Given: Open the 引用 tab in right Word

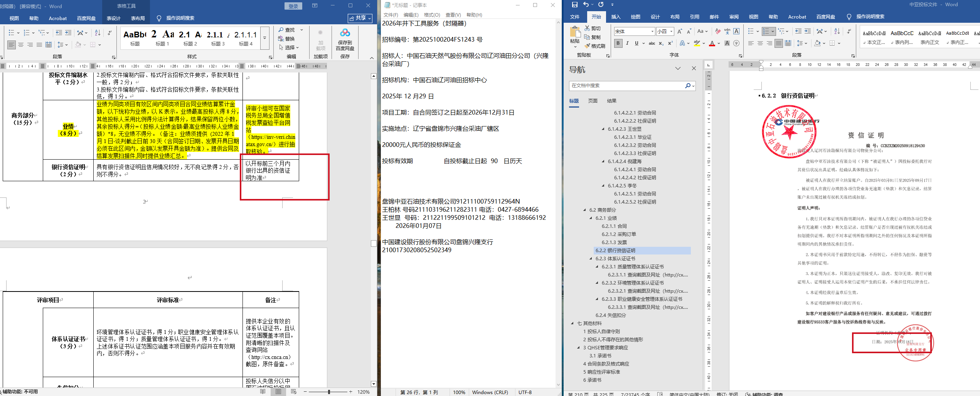Looking at the screenshot, I should [695, 17].
